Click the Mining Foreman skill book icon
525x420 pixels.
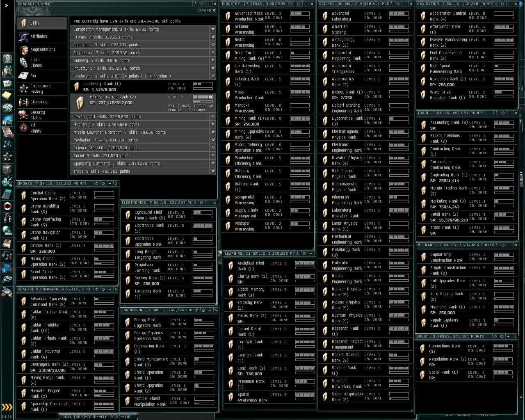tap(80, 103)
